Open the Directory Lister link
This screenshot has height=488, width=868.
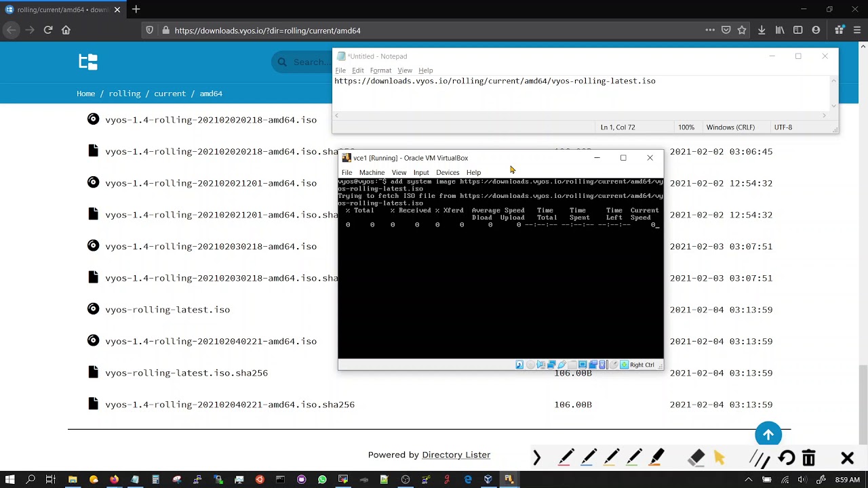[x=456, y=455]
